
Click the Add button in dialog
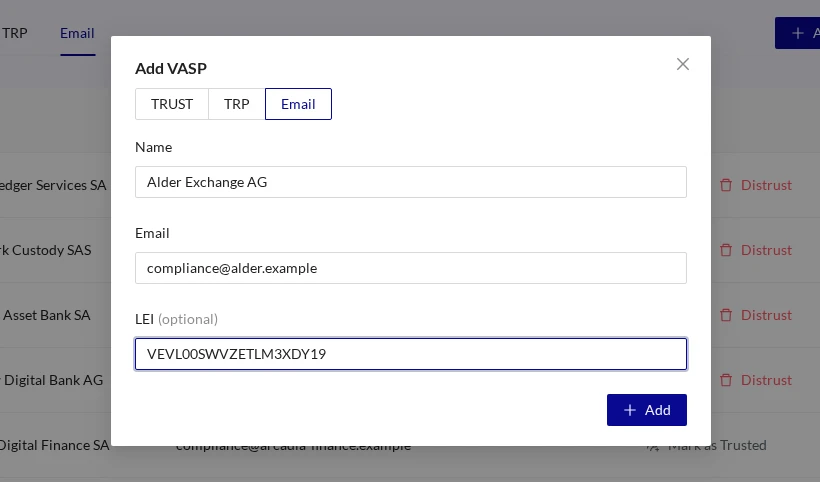pyautogui.click(x=646, y=410)
